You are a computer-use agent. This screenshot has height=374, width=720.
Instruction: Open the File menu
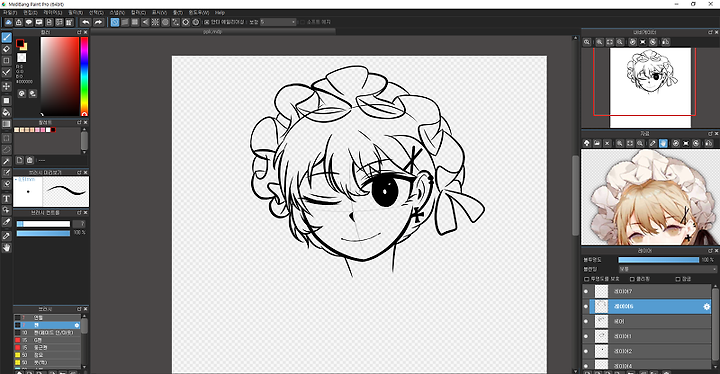(10, 13)
